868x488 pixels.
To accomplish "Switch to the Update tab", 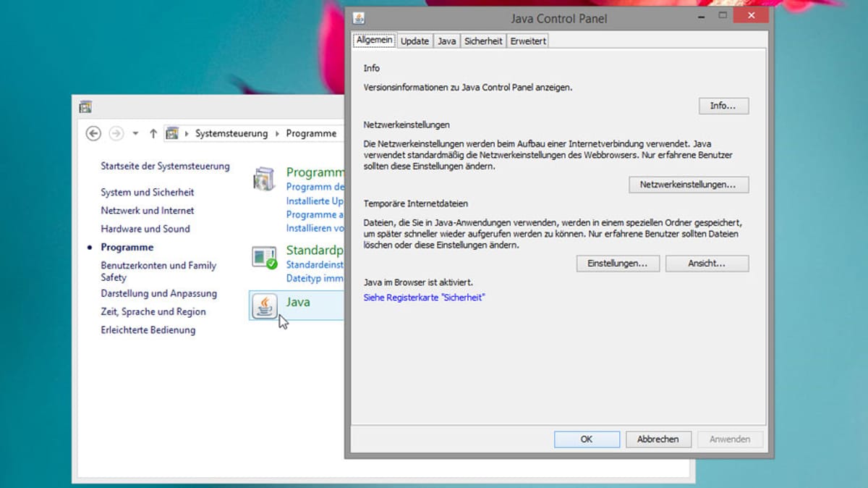I will click(414, 41).
